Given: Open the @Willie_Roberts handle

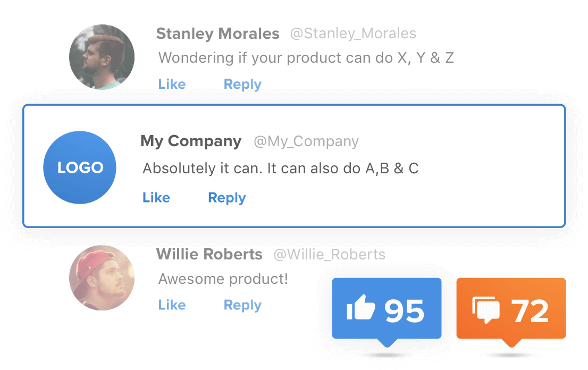Looking at the screenshot, I should click(329, 255).
